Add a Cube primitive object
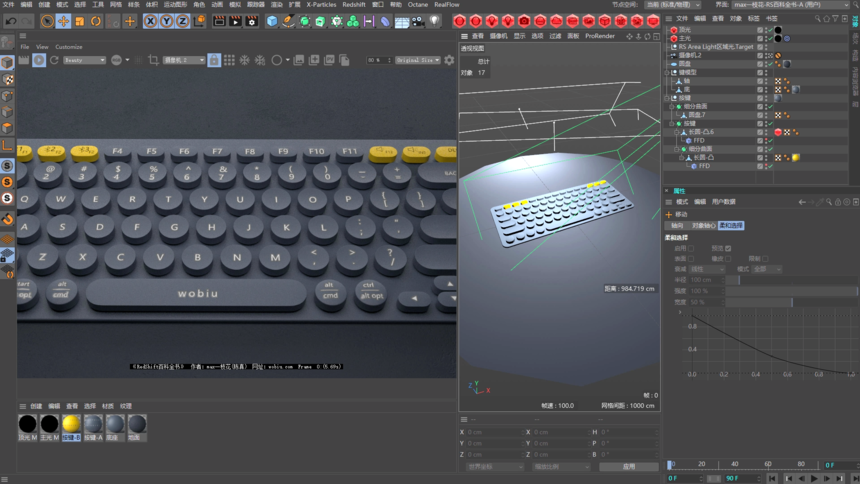 tap(272, 21)
